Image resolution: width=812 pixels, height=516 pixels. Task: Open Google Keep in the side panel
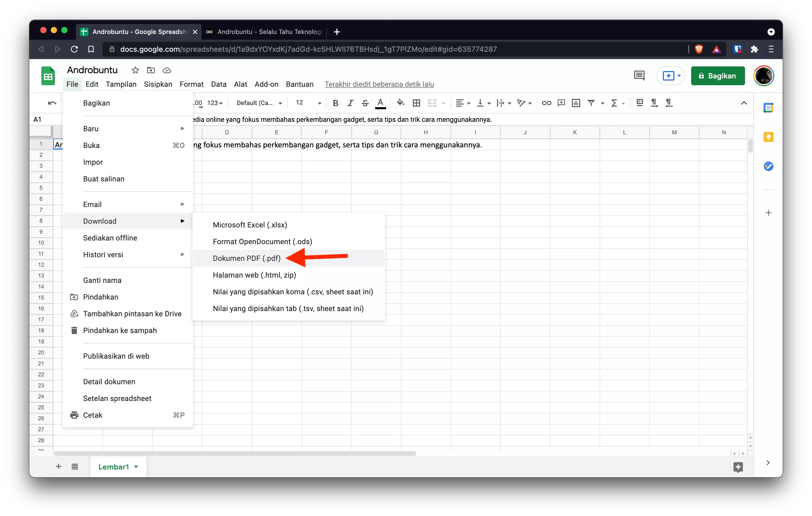point(769,137)
